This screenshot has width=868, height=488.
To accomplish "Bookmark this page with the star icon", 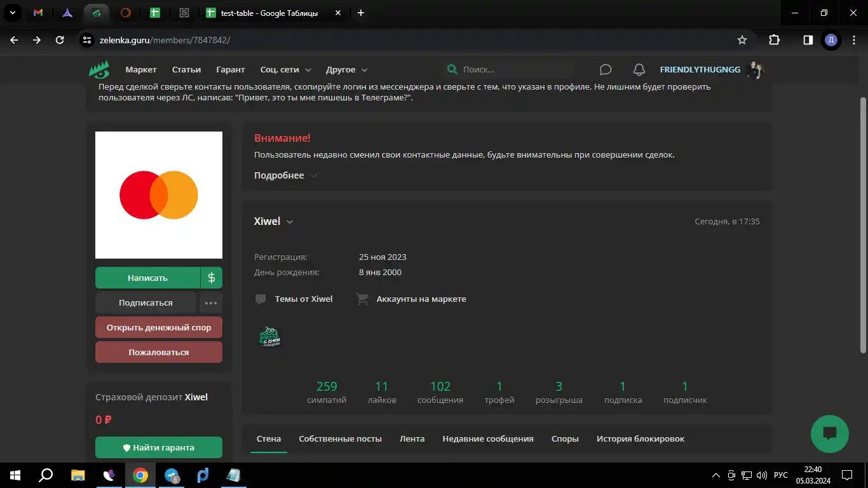I will (742, 40).
